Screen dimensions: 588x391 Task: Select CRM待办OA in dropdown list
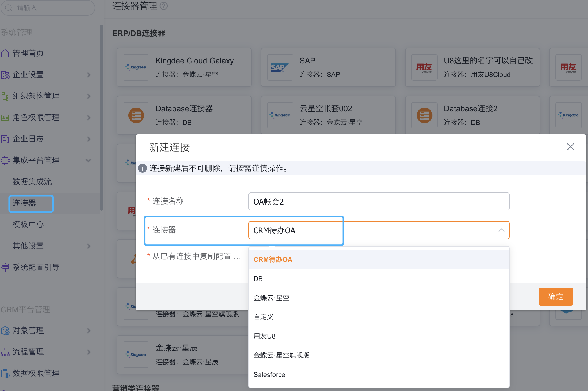point(379,260)
